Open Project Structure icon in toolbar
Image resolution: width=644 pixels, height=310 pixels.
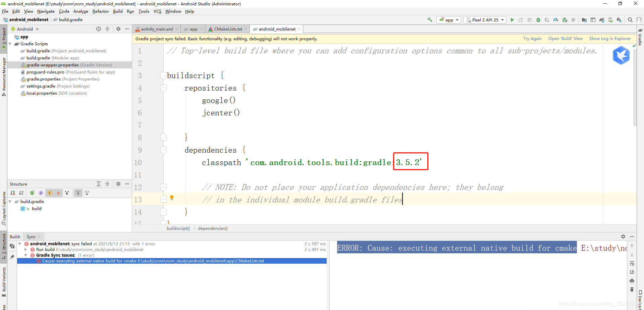(x=584, y=20)
